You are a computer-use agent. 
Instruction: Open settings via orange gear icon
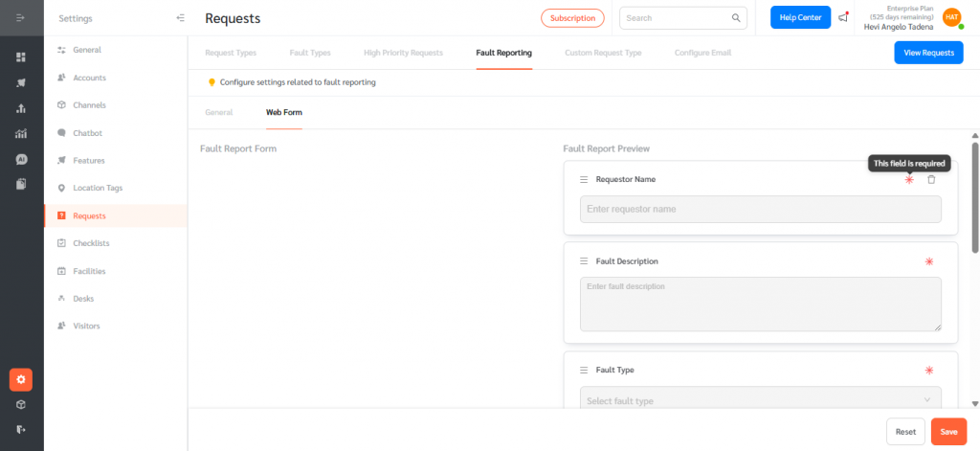21,379
